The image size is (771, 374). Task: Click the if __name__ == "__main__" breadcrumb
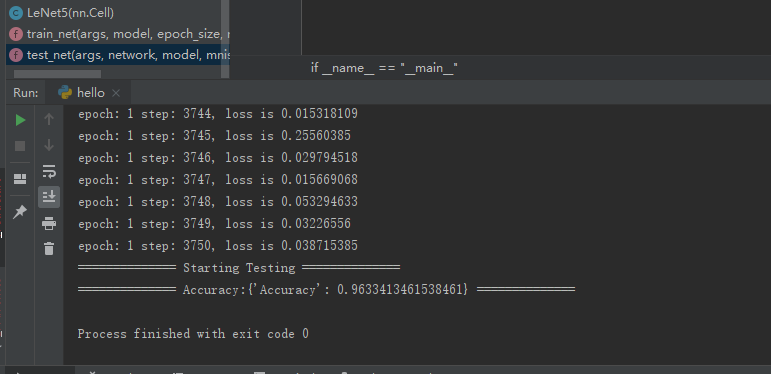(x=384, y=68)
